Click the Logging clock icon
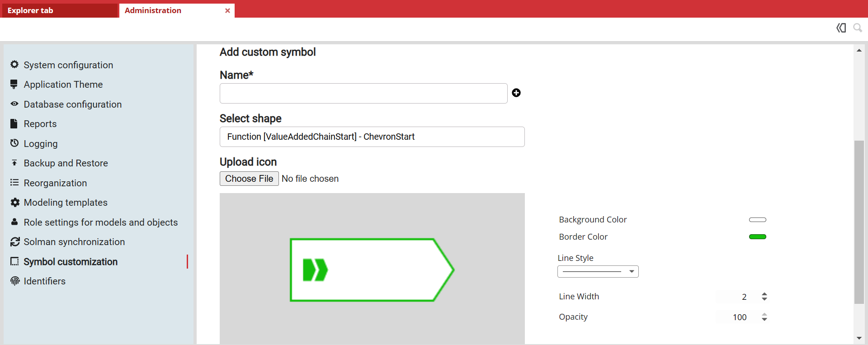868x345 pixels. coord(14,143)
